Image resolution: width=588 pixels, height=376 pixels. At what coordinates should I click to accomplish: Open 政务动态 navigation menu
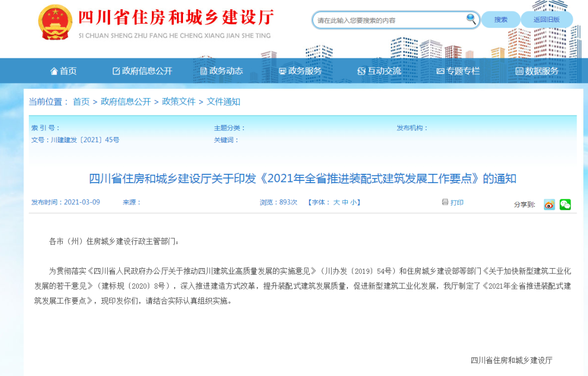(222, 71)
